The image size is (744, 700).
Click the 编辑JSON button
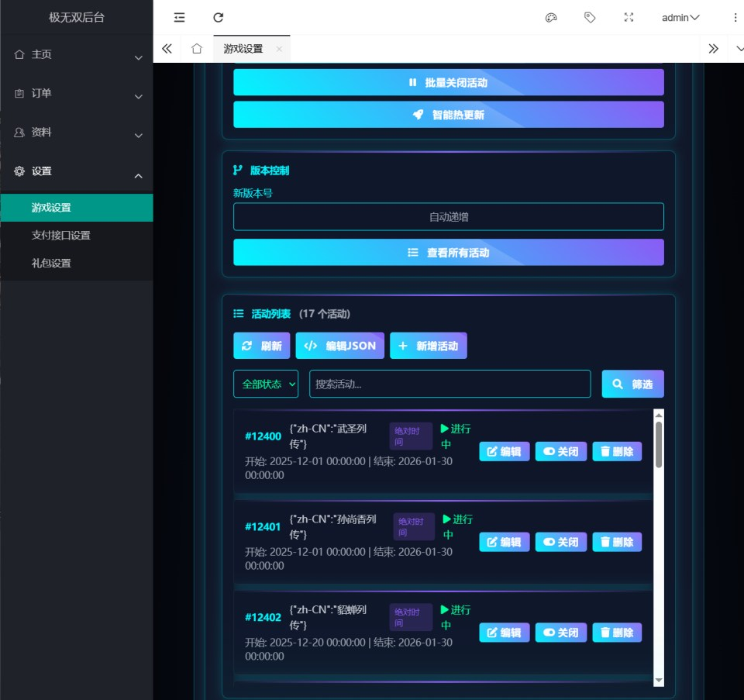pyautogui.click(x=340, y=346)
